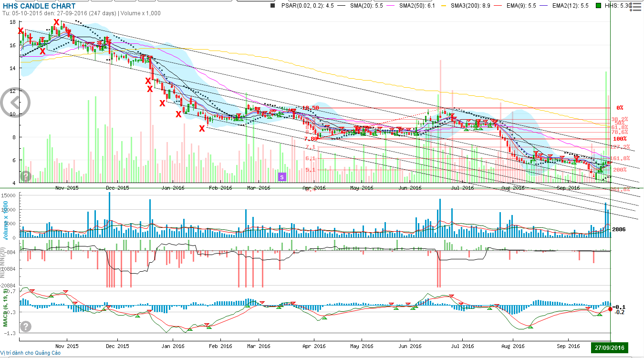Select the 200% Fibonacci label
644x358 pixels.
[620, 170]
